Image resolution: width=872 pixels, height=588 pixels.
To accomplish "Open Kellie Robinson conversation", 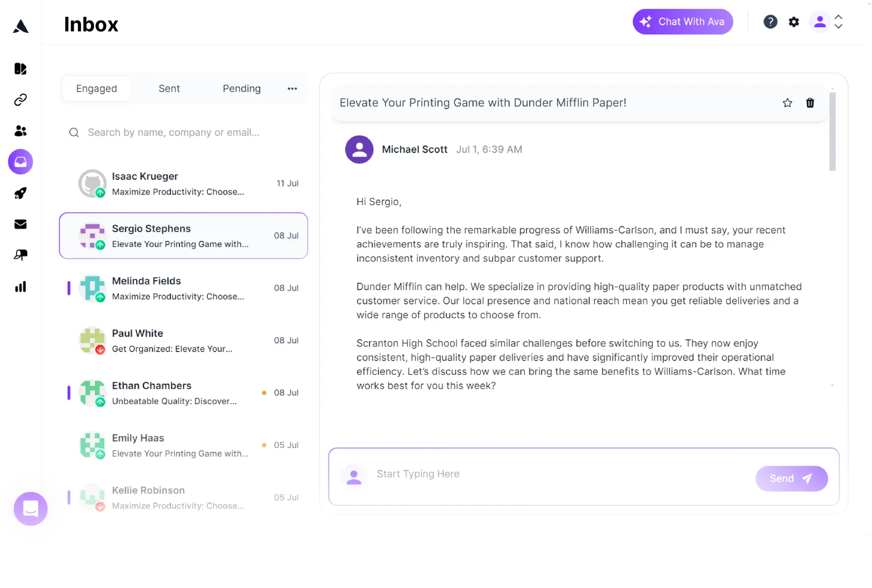I will (184, 497).
